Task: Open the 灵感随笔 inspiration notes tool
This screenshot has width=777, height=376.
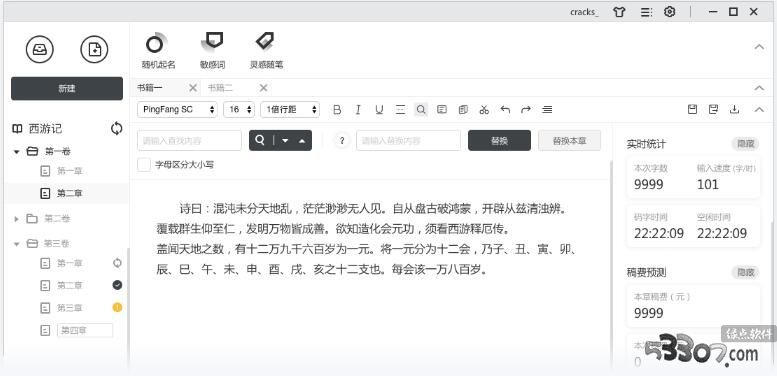Action: coord(266,51)
